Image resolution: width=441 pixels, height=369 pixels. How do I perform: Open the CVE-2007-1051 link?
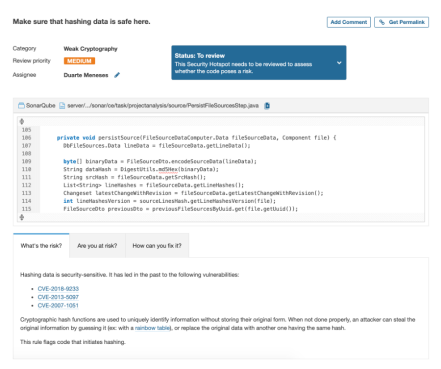[x=58, y=305]
